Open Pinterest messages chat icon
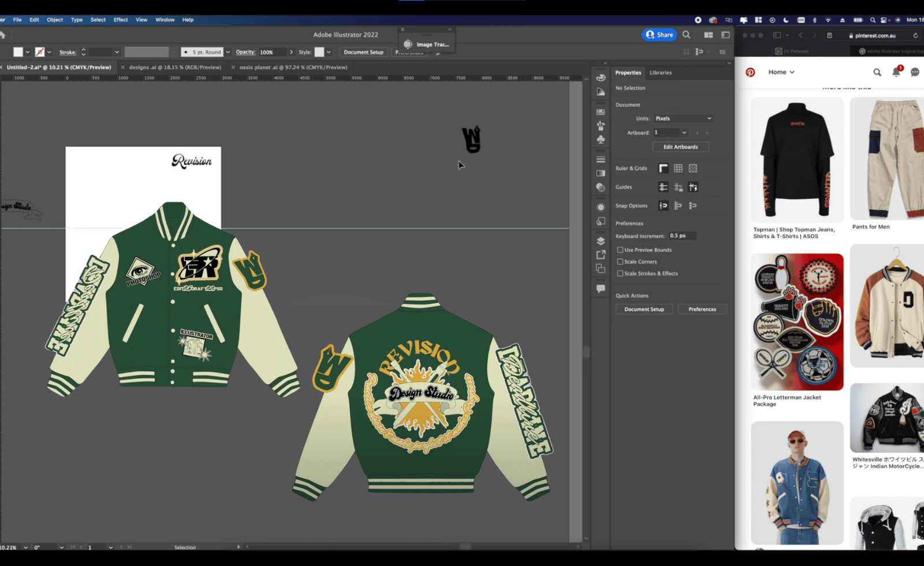Screen dimensions: 924x566 (x=915, y=72)
